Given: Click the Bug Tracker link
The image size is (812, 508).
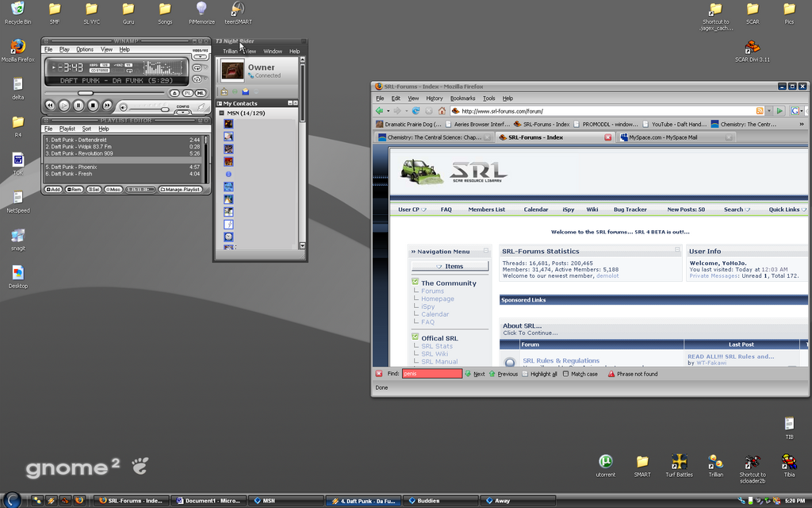Looking at the screenshot, I should (630, 210).
